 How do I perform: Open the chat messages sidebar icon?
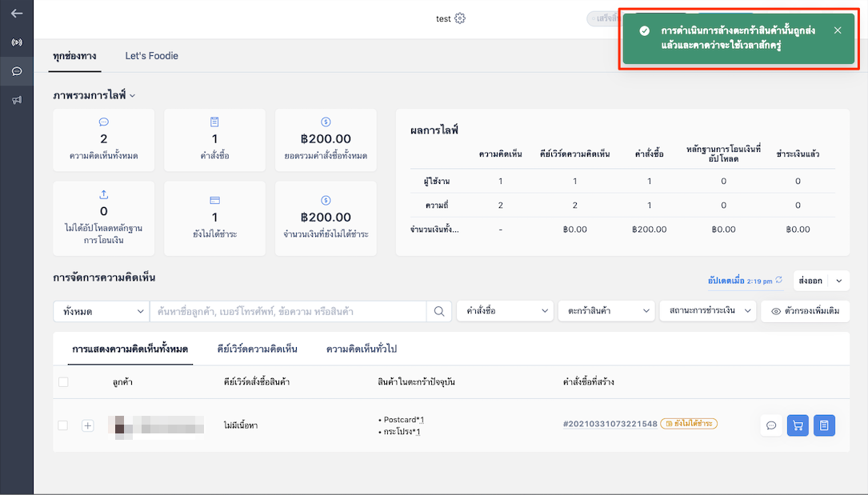point(17,71)
